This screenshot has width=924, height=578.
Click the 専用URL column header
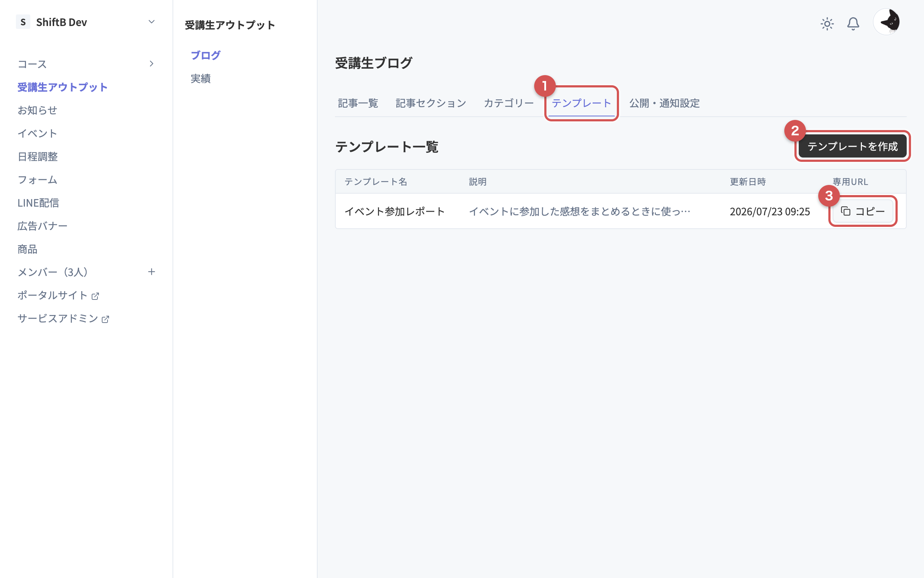point(850,182)
